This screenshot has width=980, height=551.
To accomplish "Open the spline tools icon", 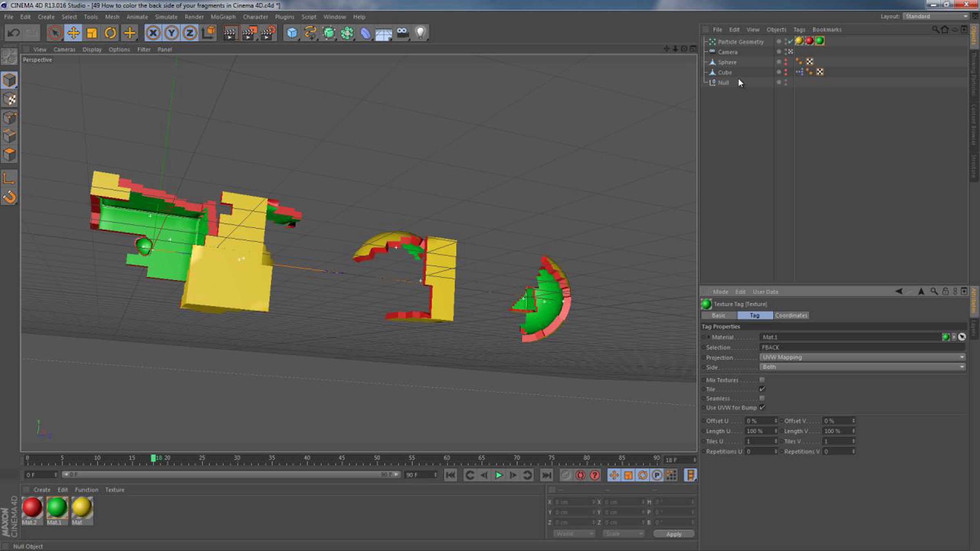I will click(x=310, y=33).
